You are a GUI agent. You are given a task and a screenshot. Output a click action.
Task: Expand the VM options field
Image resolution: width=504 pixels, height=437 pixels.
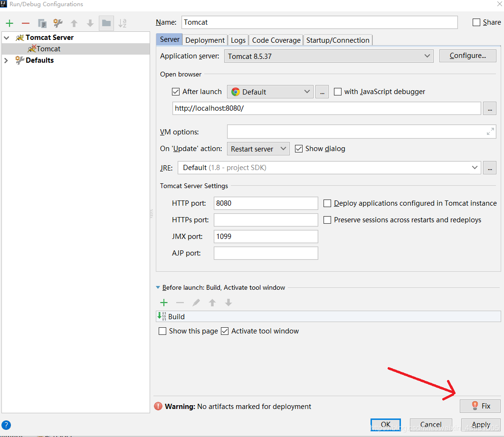490,132
